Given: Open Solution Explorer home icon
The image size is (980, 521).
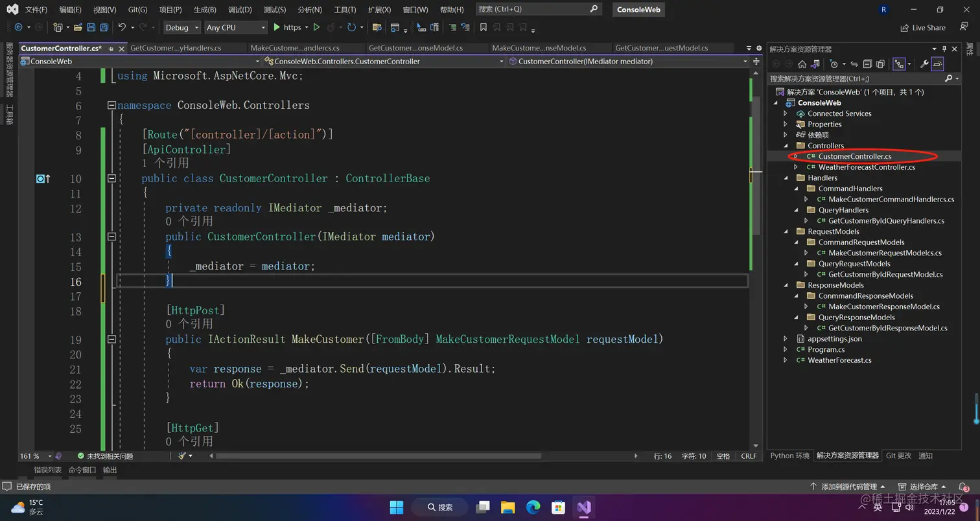Looking at the screenshot, I should [802, 64].
